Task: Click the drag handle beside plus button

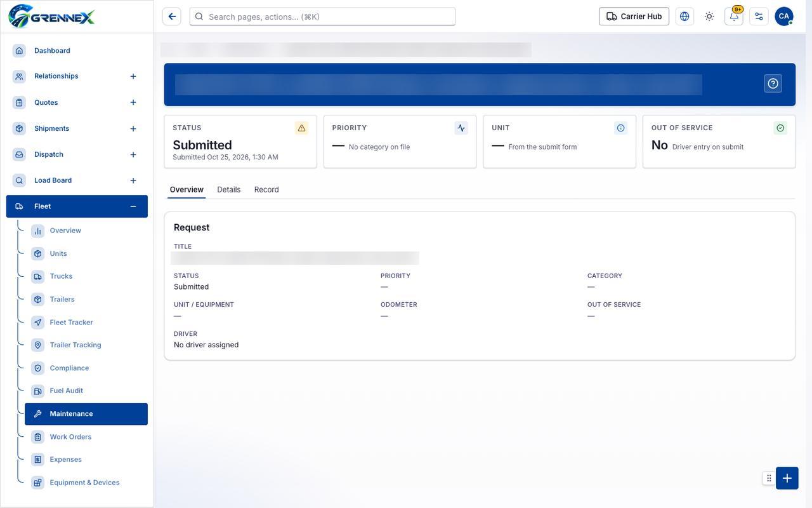Action: (x=769, y=478)
